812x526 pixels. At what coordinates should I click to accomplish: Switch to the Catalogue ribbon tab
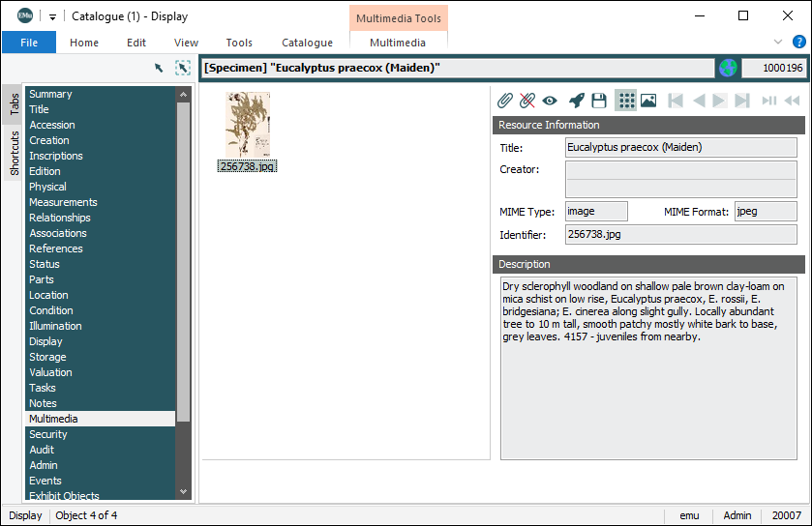[307, 43]
